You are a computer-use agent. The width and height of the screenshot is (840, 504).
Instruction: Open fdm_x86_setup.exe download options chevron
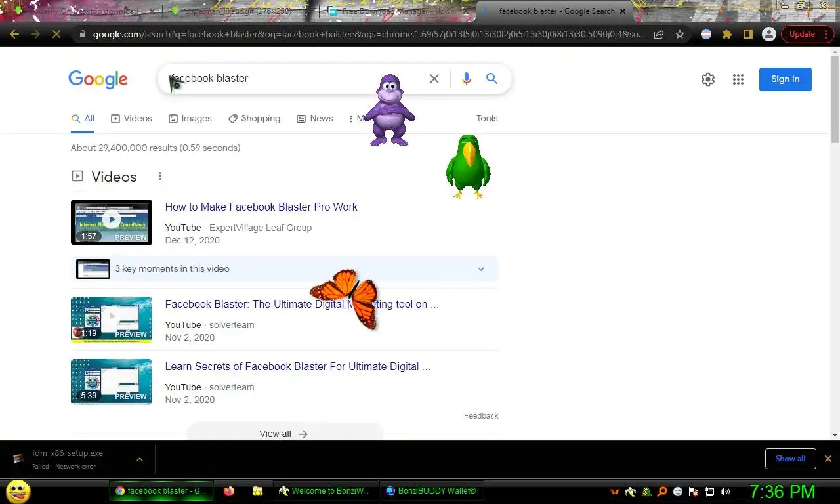click(x=140, y=459)
